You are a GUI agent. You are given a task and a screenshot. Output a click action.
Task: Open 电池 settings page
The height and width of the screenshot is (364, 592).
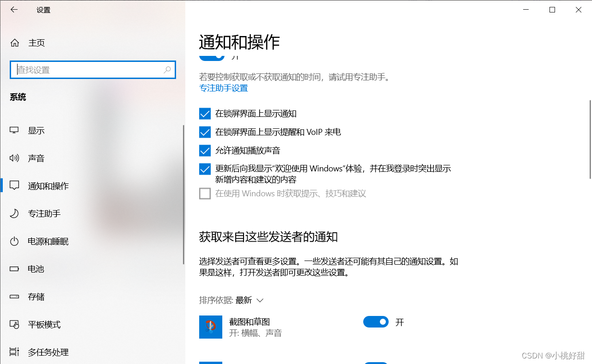[92, 269]
